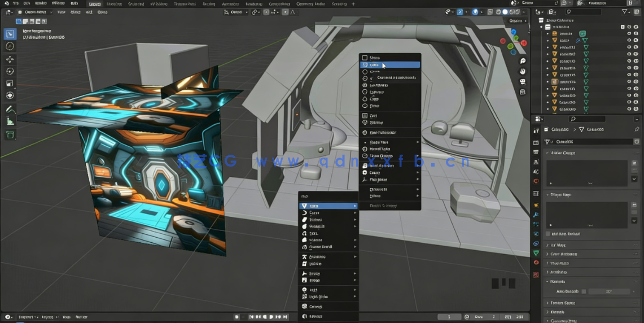Open the Tool properties tab icon

coord(536,130)
